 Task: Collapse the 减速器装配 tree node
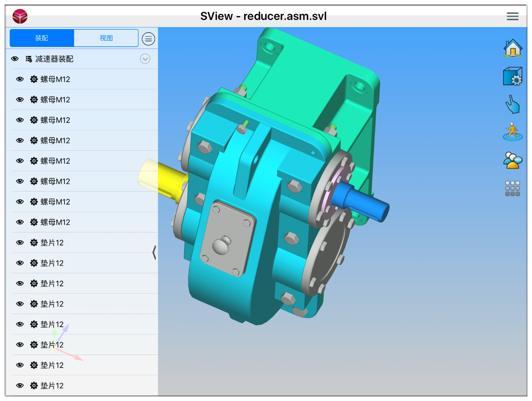(145, 59)
